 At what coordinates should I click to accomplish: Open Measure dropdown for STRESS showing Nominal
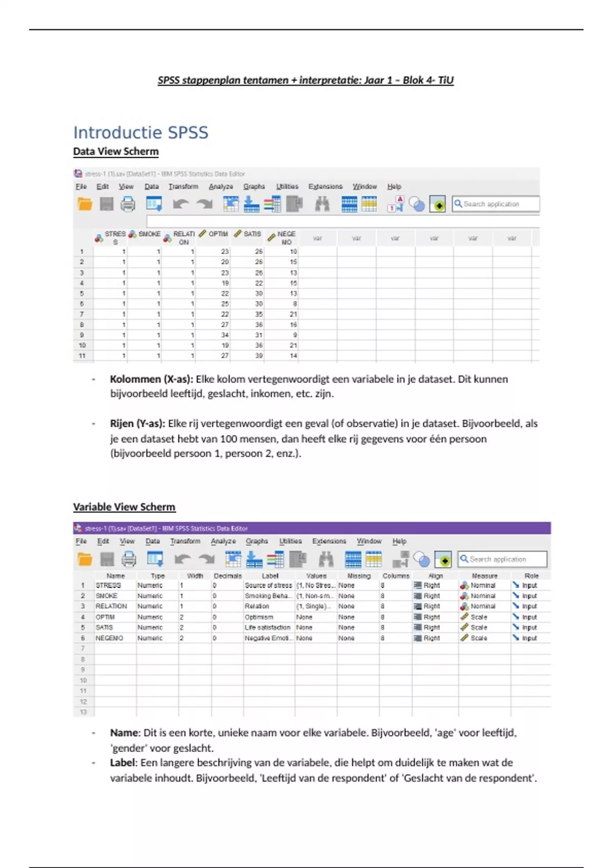483,586
